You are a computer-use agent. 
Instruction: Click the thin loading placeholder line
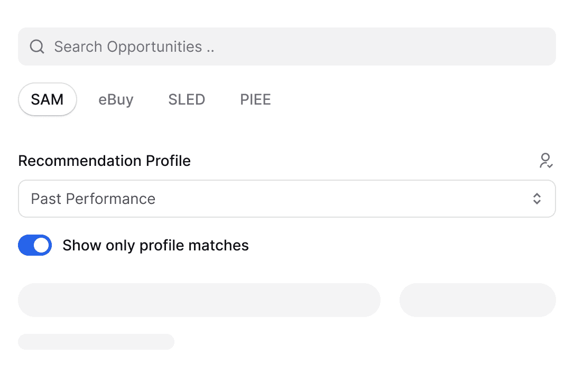[96, 342]
